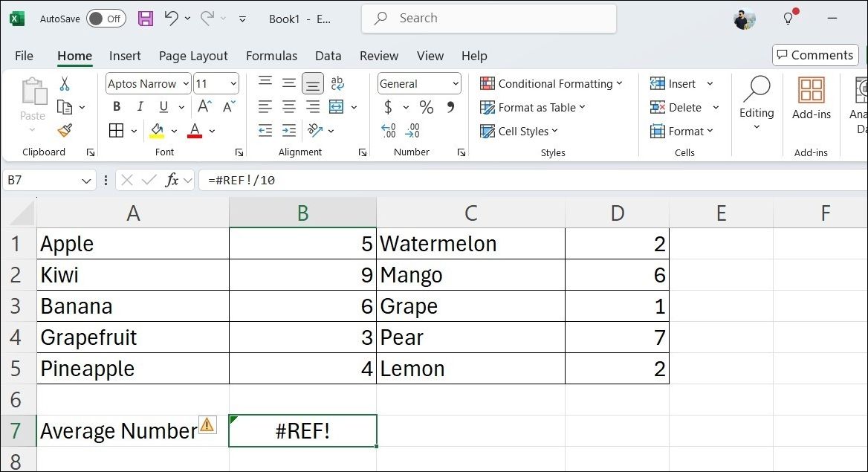Toggle Bold formatting

pos(117,107)
